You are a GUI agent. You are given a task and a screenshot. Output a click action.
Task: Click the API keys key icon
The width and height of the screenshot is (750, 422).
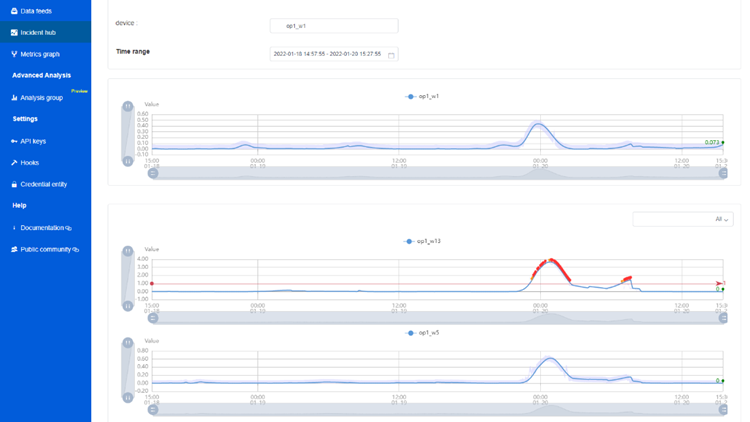click(14, 141)
